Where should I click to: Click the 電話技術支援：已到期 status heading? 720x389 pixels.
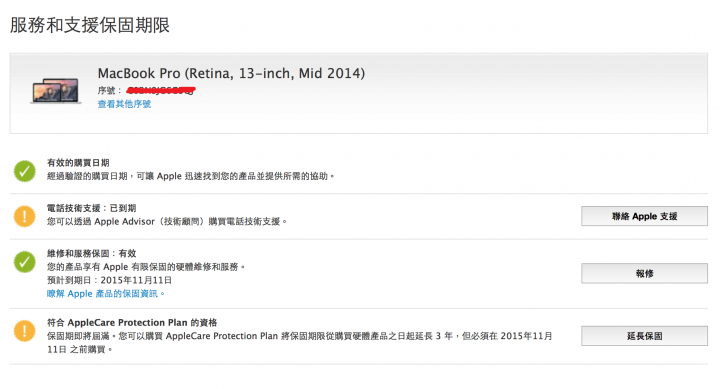pyautogui.click(x=91, y=208)
